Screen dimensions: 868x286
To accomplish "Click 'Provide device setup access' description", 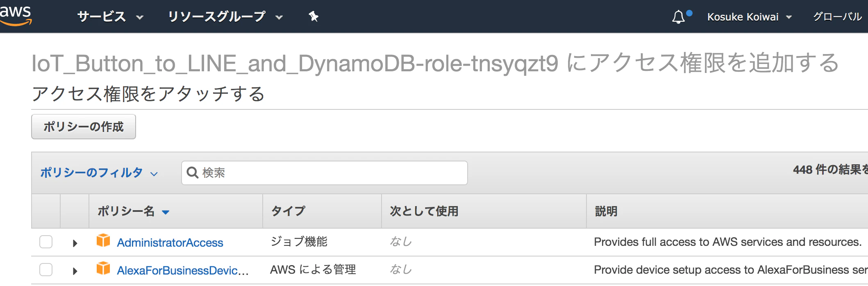I will pyautogui.click(x=731, y=270).
